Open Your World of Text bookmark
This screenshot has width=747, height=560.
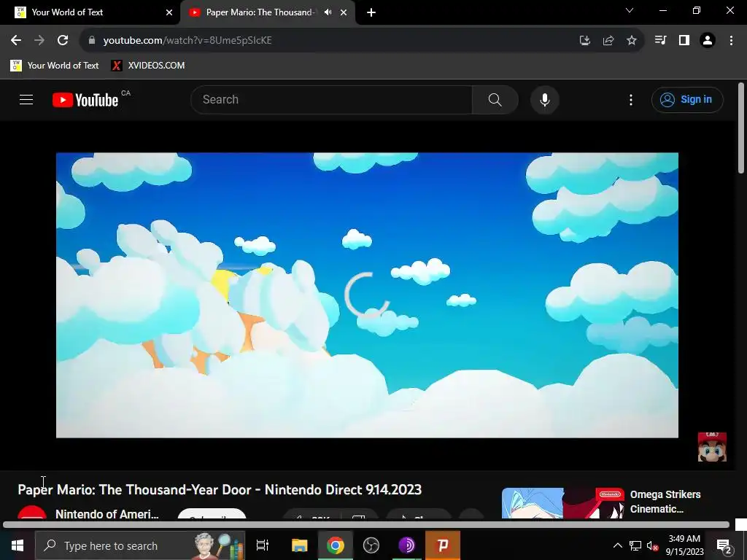[x=55, y=66]
